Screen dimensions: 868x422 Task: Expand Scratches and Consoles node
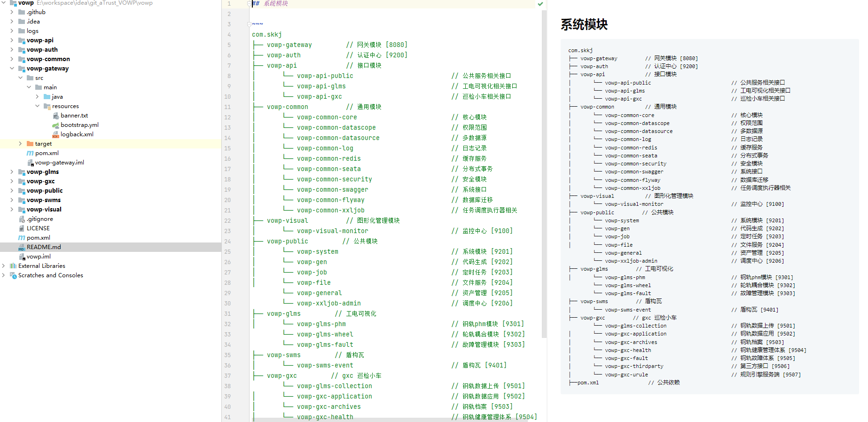[3, 275]
